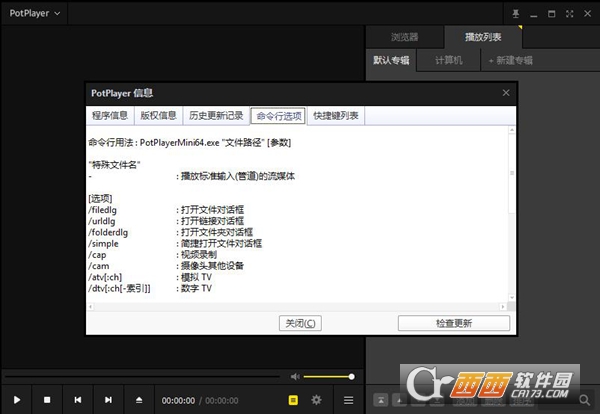The width and height of the screenshot is (600, 414).
Task: Skip to the next track
Action: (x=107, y=400)
